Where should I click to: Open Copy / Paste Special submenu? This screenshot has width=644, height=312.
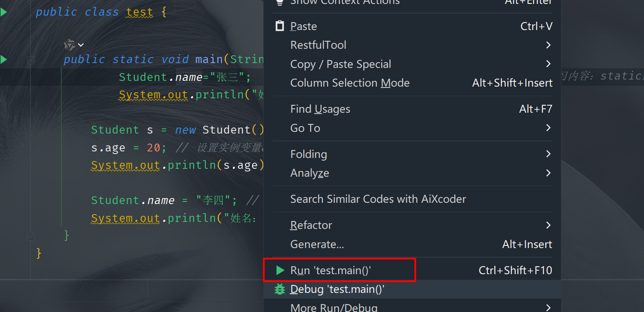[341, 64]
